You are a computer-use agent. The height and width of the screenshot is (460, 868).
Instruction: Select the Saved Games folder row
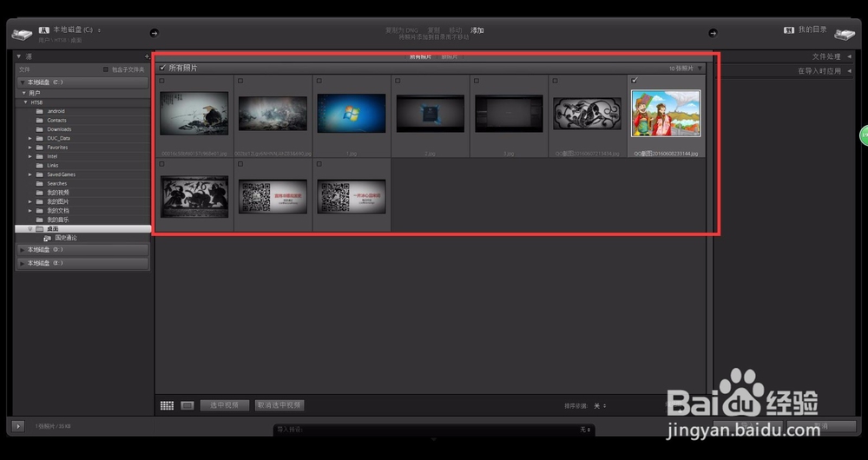click(x=83, y=174)
